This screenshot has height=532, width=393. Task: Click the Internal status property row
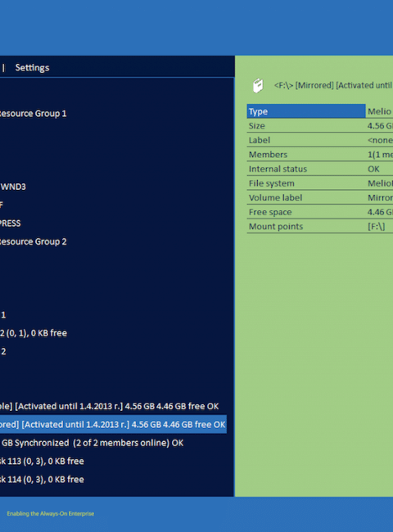coord(319,169)
